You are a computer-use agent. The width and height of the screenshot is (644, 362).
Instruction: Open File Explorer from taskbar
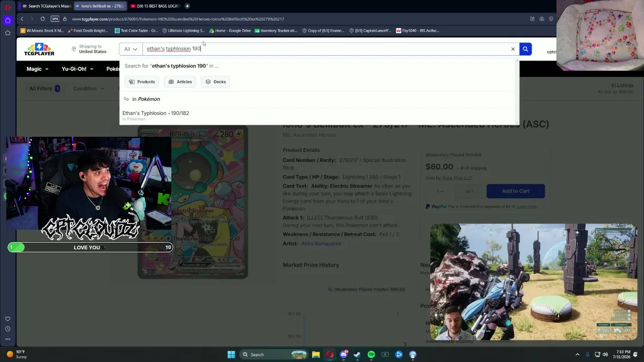click(316, 354)
